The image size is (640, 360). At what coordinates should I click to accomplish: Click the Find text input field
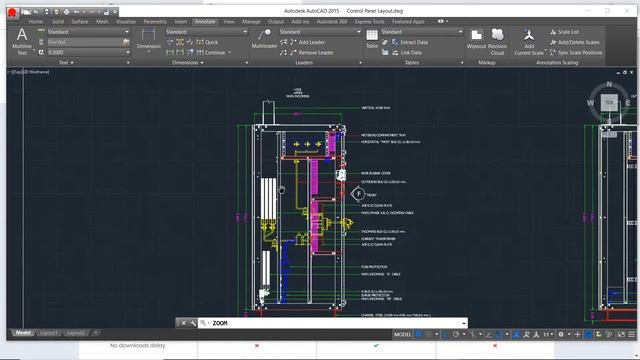pos(84,42)
